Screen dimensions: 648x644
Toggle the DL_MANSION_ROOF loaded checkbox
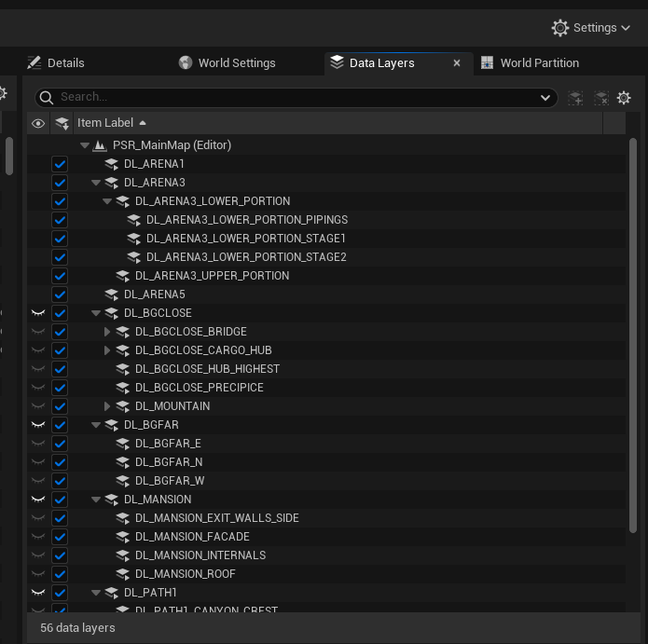coord(60,574)
